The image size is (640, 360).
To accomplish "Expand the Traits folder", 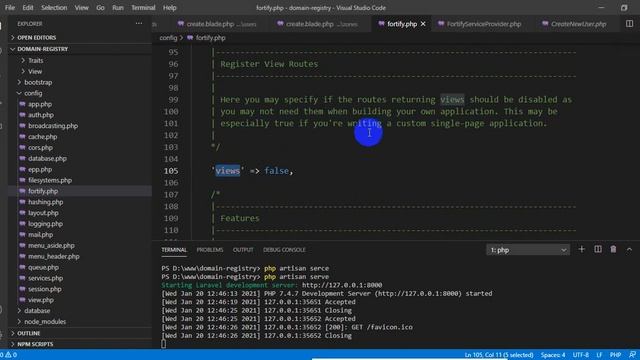I will (x=36, y=60).
